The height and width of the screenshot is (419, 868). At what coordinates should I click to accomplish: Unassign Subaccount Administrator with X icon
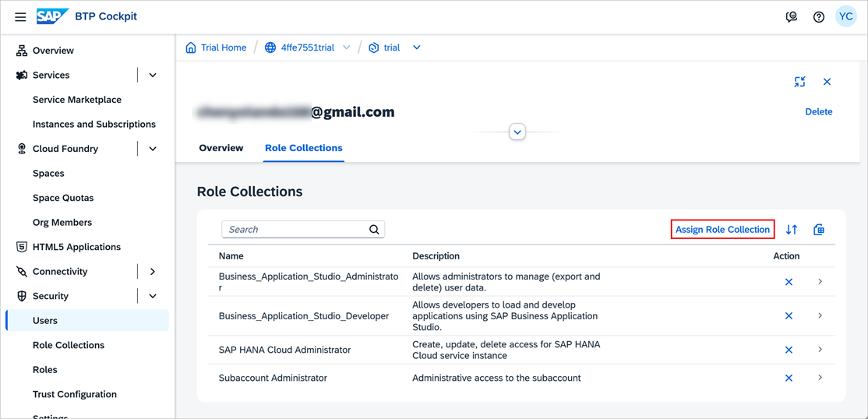[x=789, y=378]
